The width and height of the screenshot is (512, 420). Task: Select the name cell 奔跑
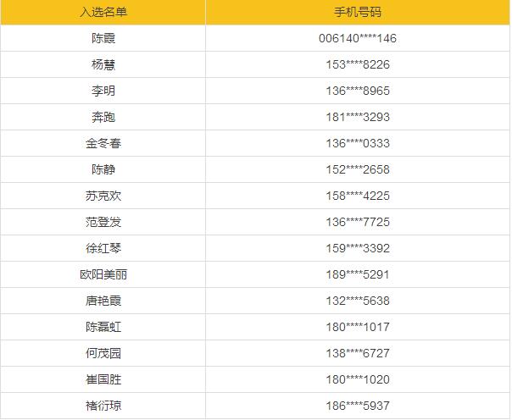pyautogui.click(x=103, y=117)
